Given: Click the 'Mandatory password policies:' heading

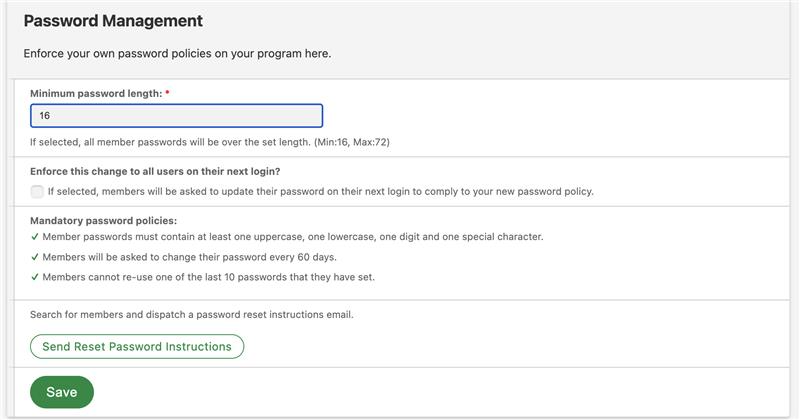Looking at the screenshot, I should (x=104, y=220).
